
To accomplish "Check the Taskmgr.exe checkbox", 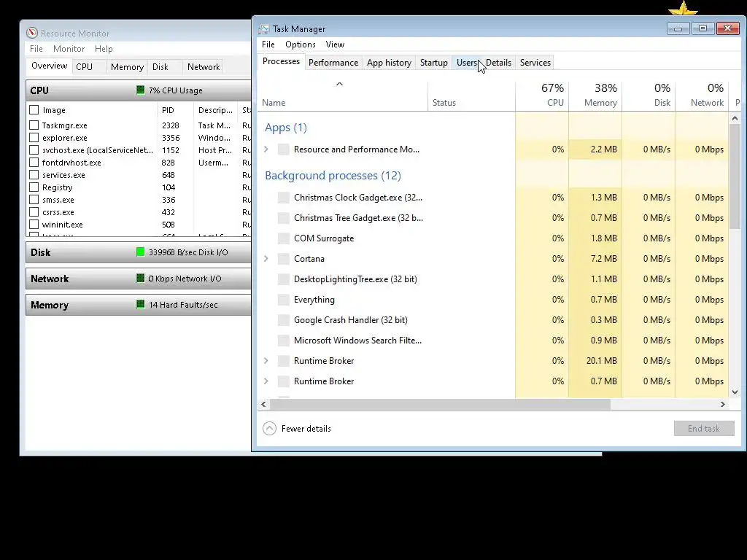I will (34, 125).
